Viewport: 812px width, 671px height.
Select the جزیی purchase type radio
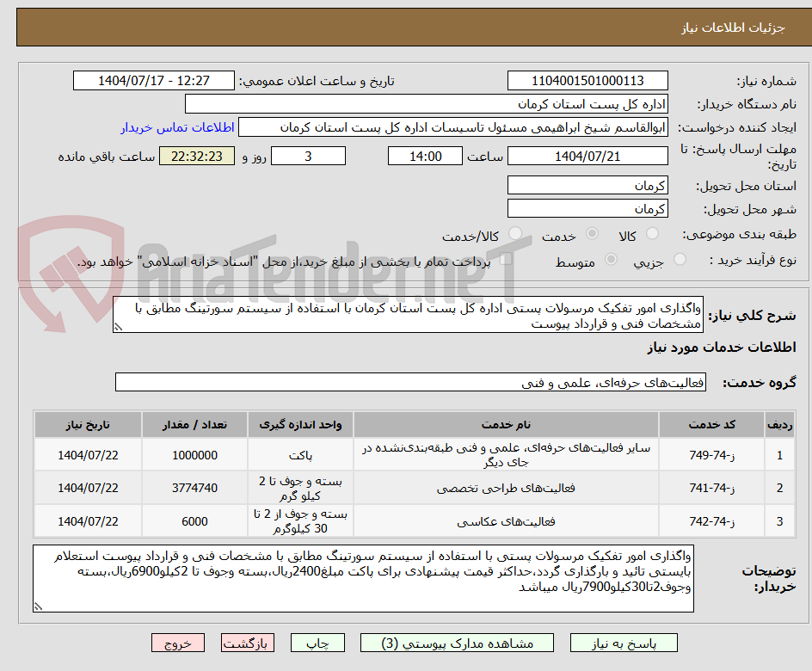pyautogui.click(x=680, y=261)
